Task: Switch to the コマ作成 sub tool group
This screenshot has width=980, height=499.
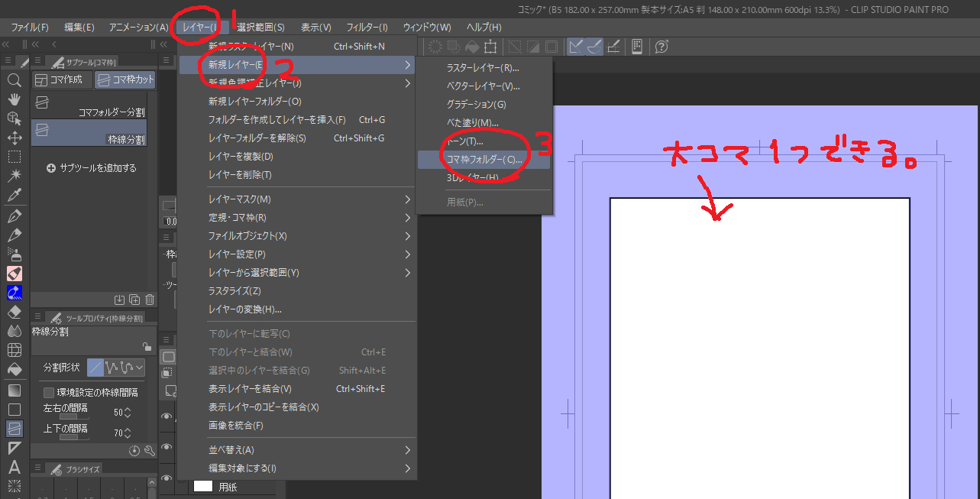Action: click(x=61, y=80)
